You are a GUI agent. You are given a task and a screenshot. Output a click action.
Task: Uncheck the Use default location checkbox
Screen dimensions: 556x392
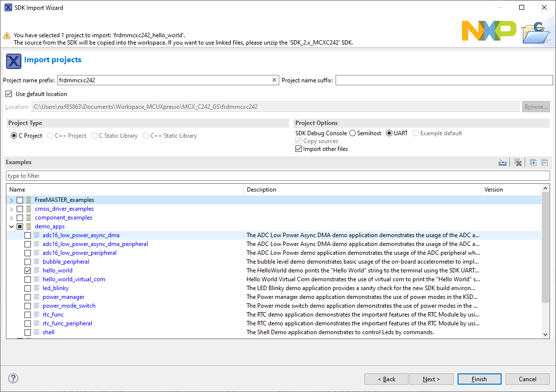[9, 94]
